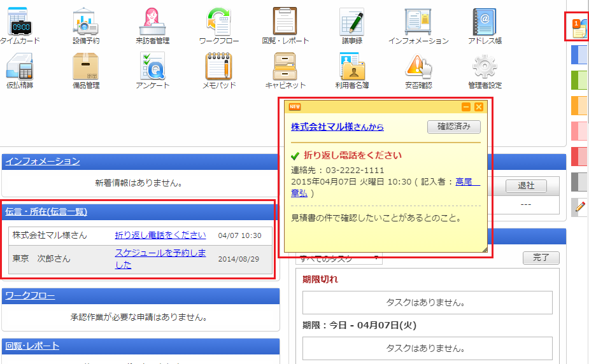589x364 pixels.
Task: Open the キャビネット cabinet icon
Action: click(x=285, y=67)
